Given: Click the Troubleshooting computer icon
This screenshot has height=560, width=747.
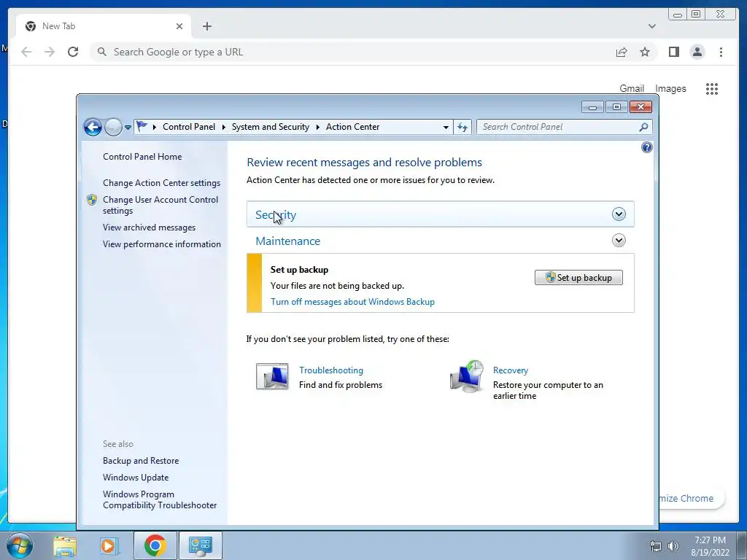Looking at the screenshot, I should (272, 376).
